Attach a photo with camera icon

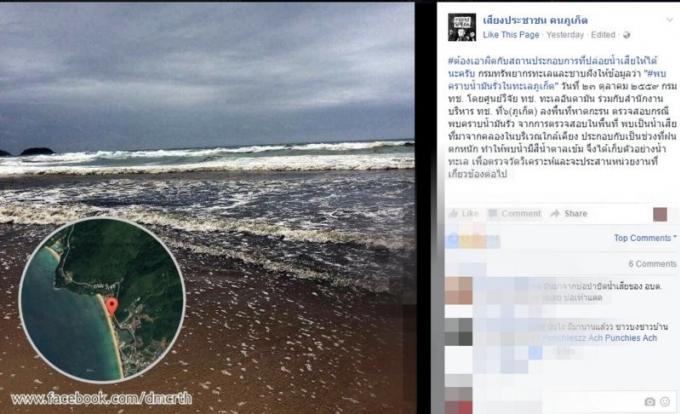click(x=649, y=402)
